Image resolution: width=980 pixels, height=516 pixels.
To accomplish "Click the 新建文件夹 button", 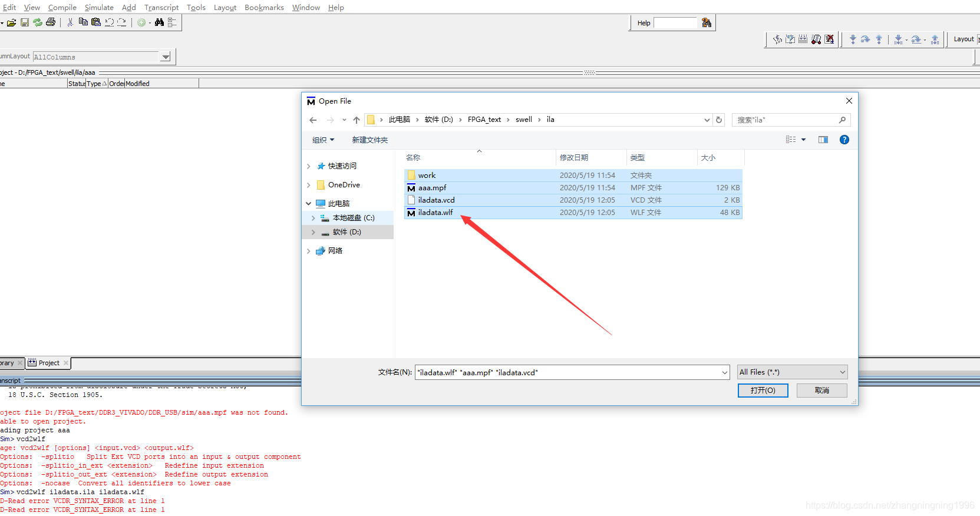I will coord(370,140).
